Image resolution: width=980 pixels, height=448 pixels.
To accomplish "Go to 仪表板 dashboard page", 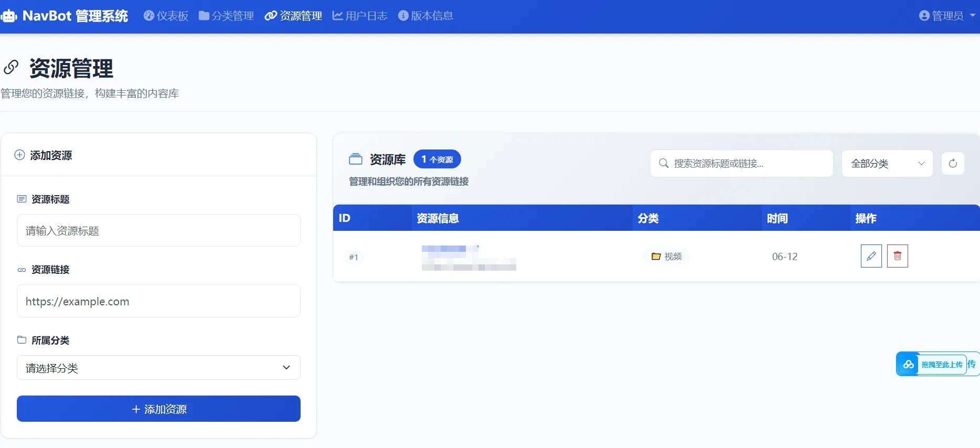I will tap(166, 16).
